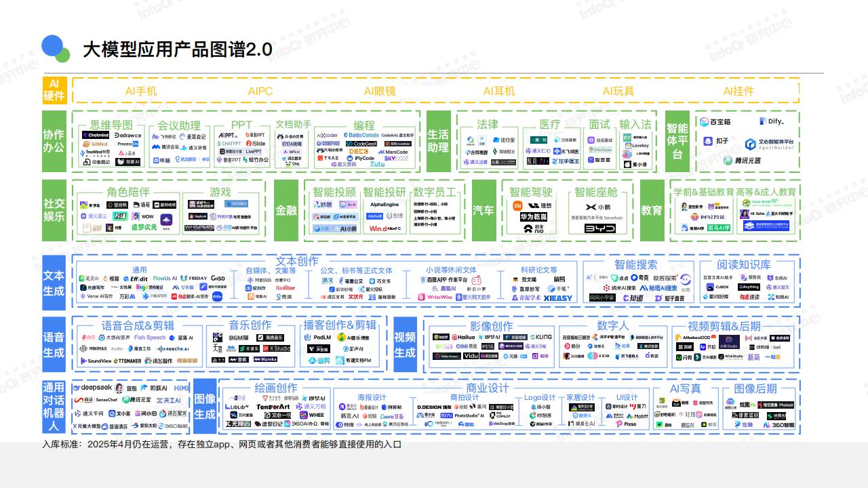Click the Zulu logo

[378, 164]
